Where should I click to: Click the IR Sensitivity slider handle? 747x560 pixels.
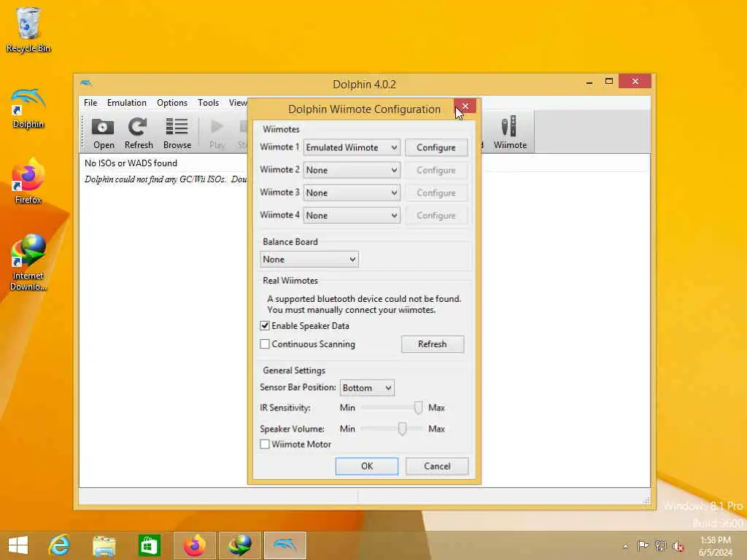pyautogui.click(x=418, y=407)
